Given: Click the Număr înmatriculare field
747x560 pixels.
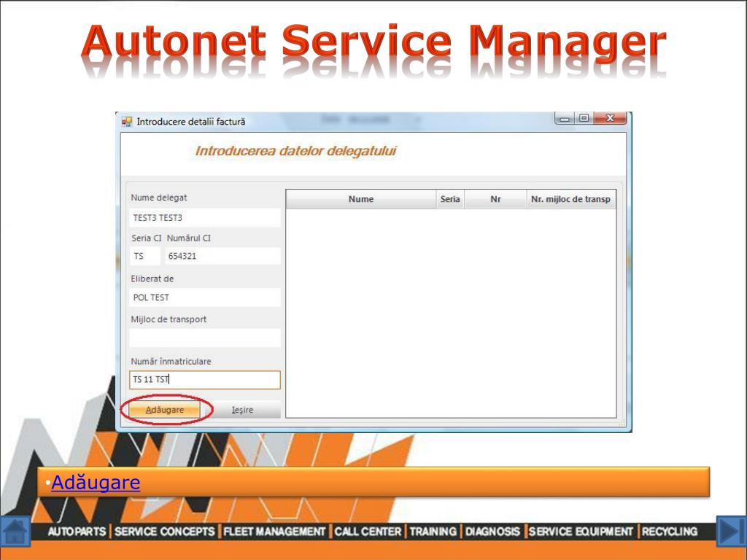Looking at the screenshot, I should click(205, 379).
